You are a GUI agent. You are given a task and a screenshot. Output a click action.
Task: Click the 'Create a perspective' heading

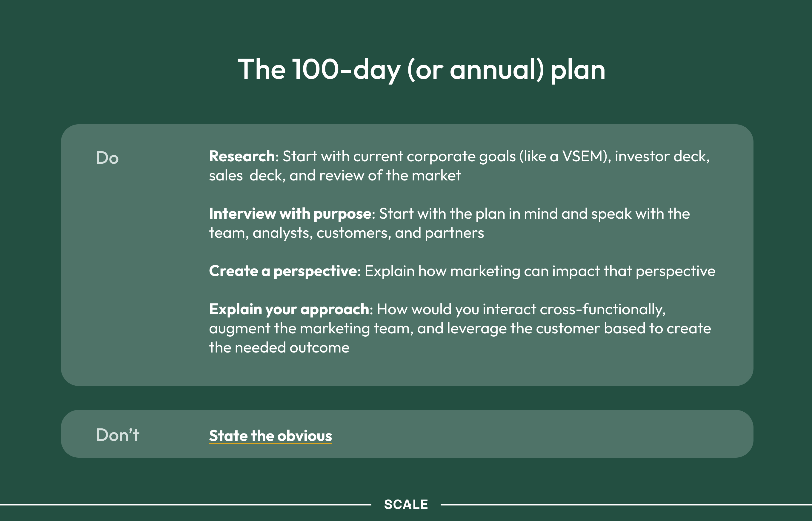283,271
